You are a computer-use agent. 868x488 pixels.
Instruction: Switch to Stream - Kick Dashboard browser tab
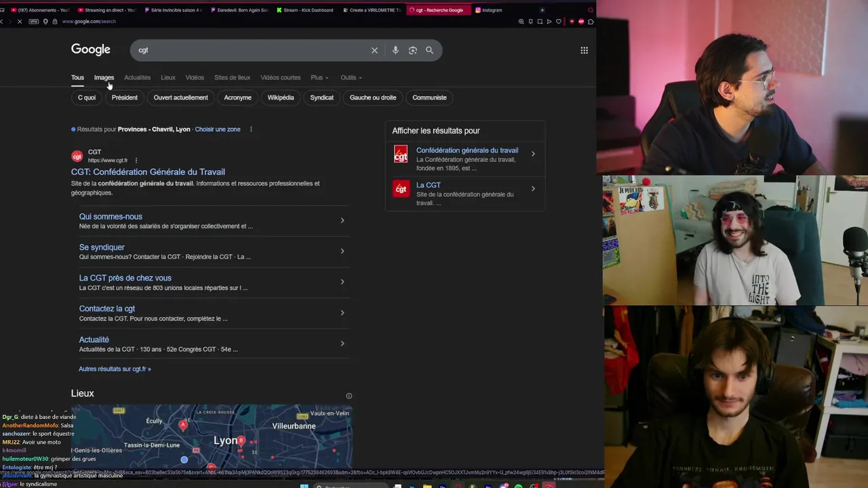304,10
